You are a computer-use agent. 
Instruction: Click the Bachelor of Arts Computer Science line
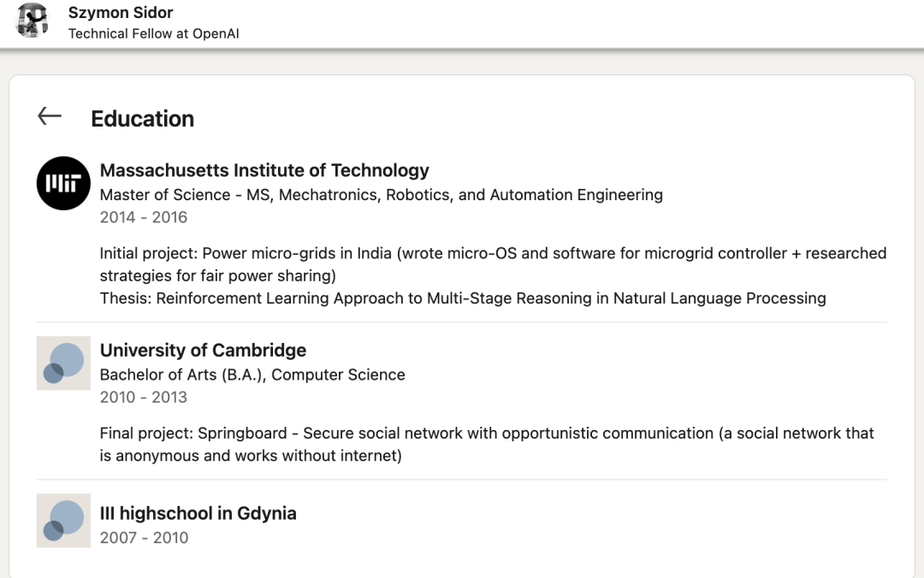click(252, 375)
